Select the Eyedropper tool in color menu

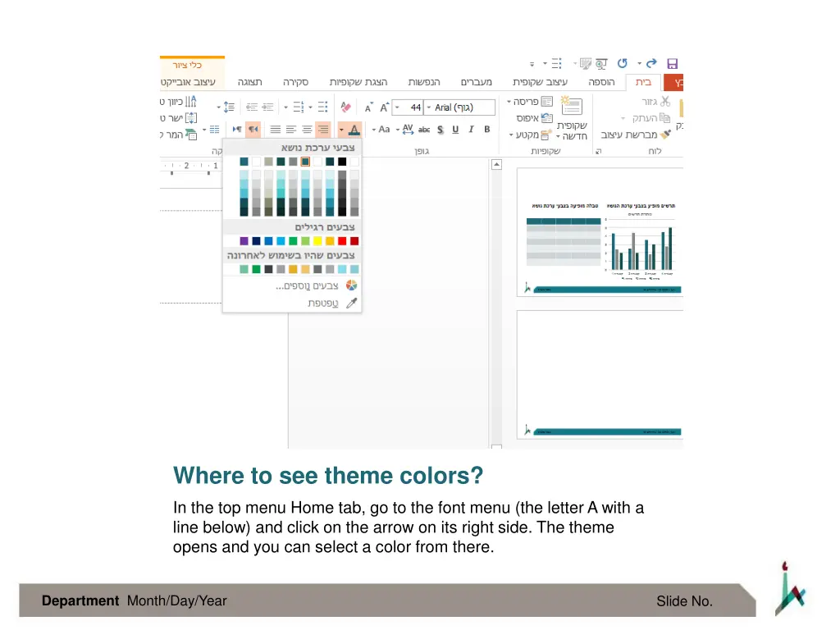(352, 303)
